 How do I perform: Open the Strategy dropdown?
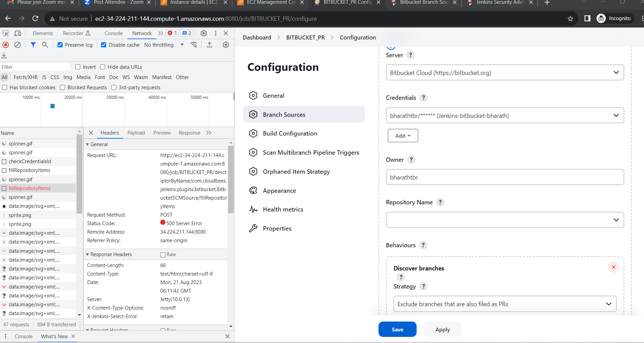click(505, 304)
